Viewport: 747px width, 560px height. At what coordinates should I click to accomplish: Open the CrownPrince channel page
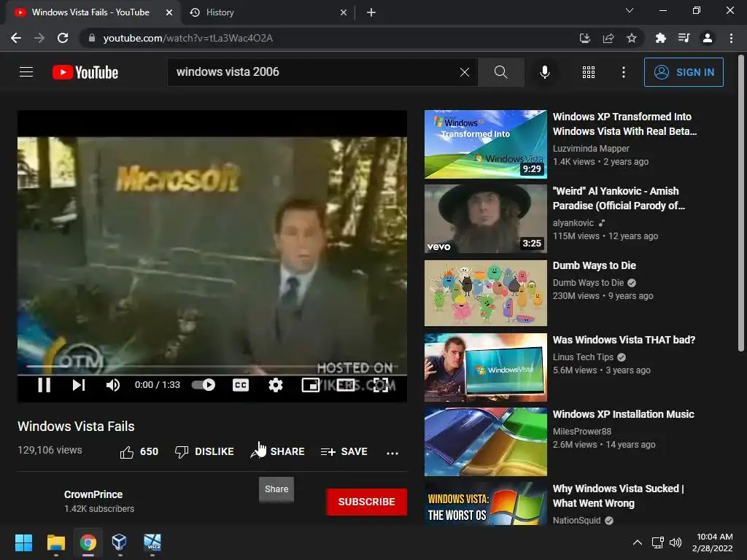(x=93, y=494)
